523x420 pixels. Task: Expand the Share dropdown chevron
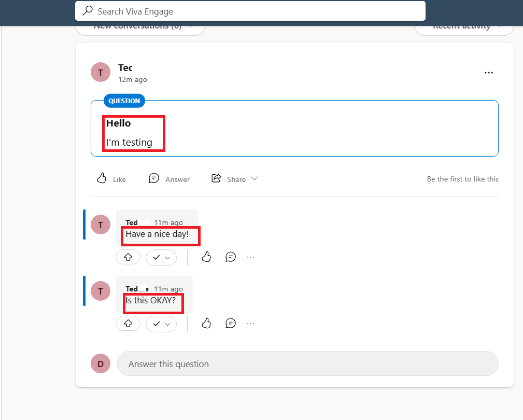[255, 178]
